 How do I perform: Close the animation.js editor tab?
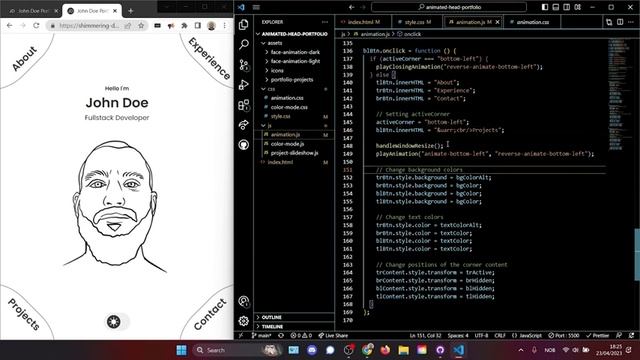pos(498,22)
